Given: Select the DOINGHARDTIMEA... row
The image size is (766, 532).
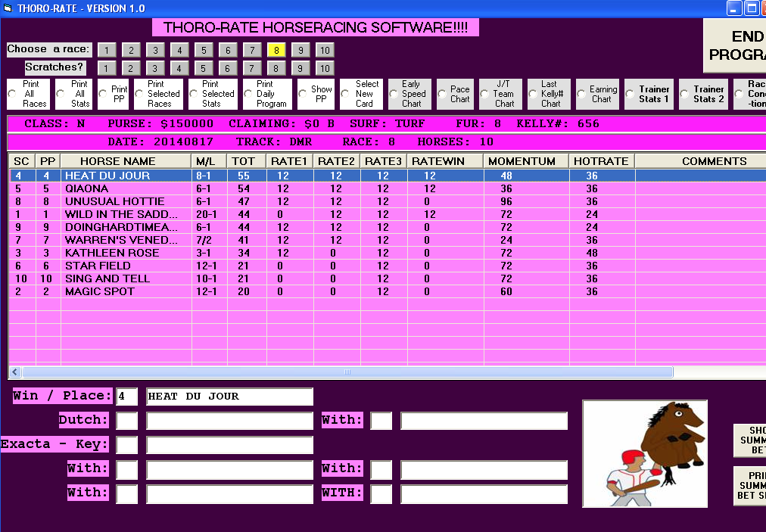Looking at the screenshot, I should pos(388,227).
